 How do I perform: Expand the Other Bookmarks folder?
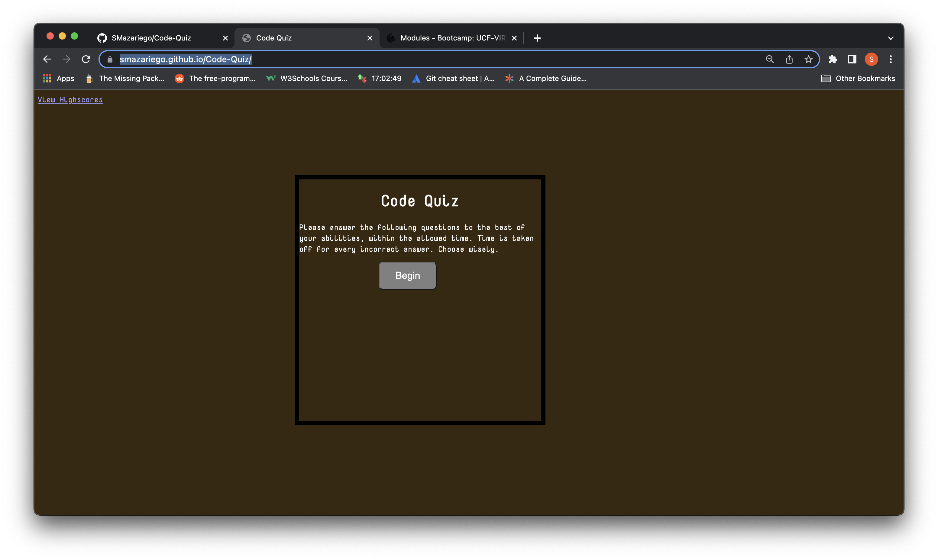click(858, 79)
